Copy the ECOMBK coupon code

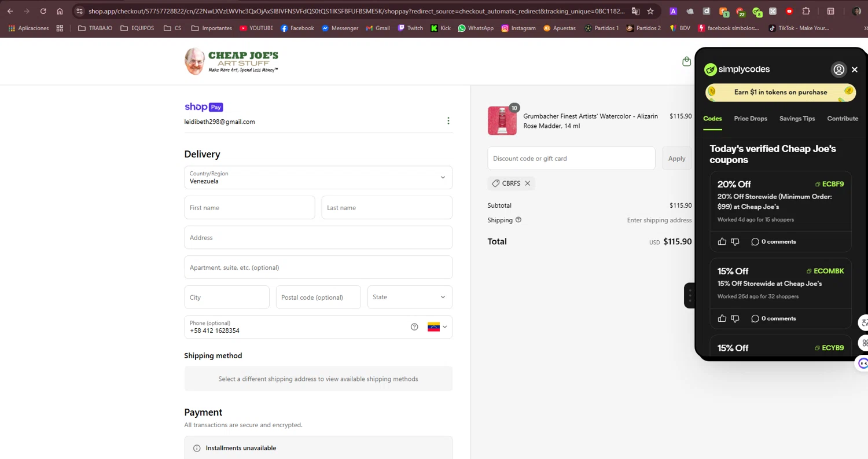825,271
